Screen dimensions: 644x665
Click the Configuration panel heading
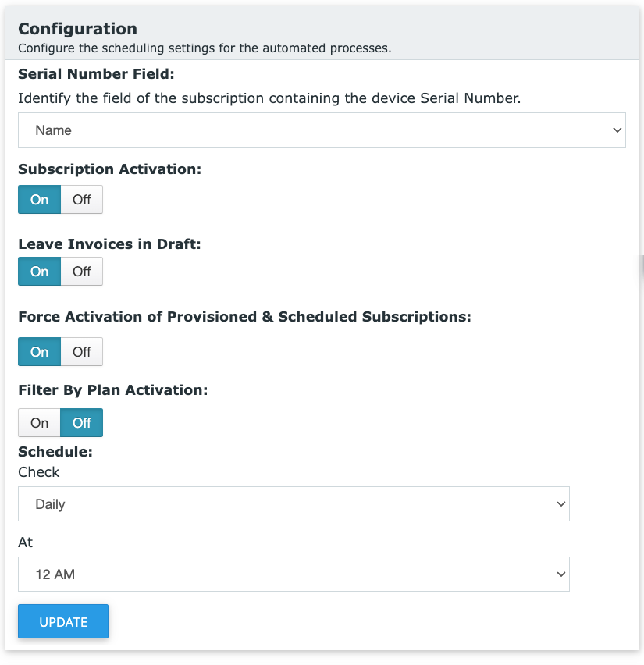tap(77, 29)
